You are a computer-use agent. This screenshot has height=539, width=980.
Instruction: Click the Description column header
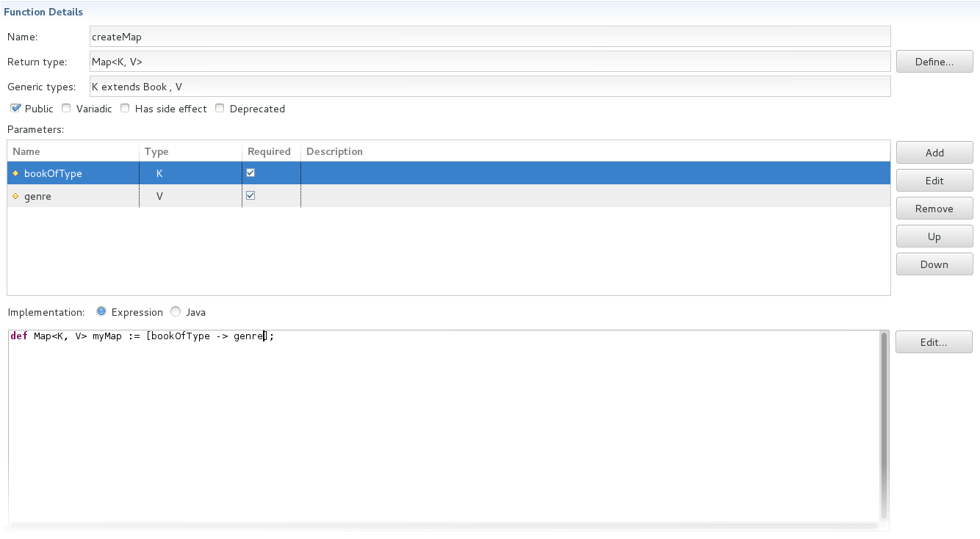pos(595,151)
